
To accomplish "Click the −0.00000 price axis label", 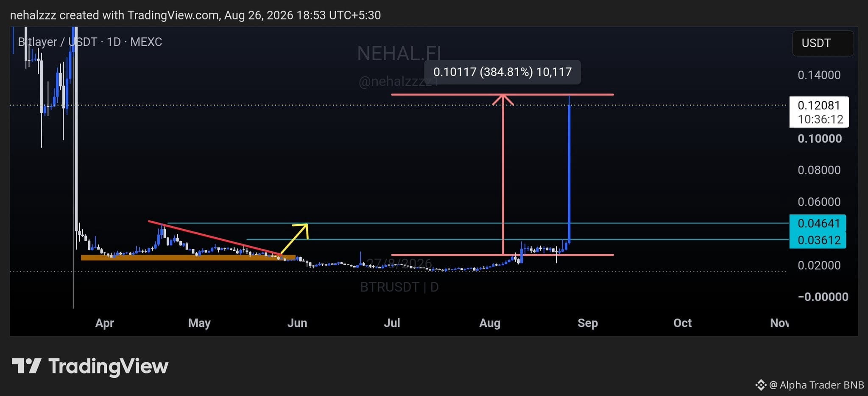I will [823, 297].
